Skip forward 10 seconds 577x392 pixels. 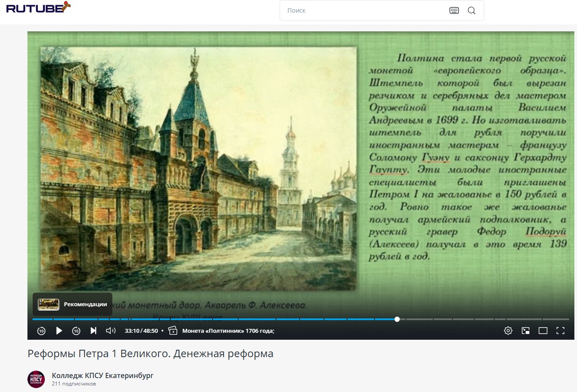(76, 331)
